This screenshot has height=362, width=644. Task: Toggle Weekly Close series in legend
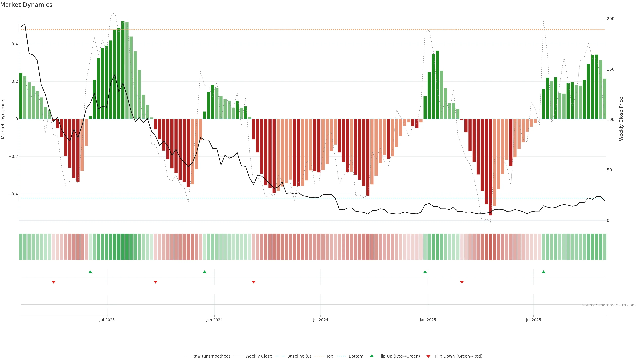click(x=258, y=356)
